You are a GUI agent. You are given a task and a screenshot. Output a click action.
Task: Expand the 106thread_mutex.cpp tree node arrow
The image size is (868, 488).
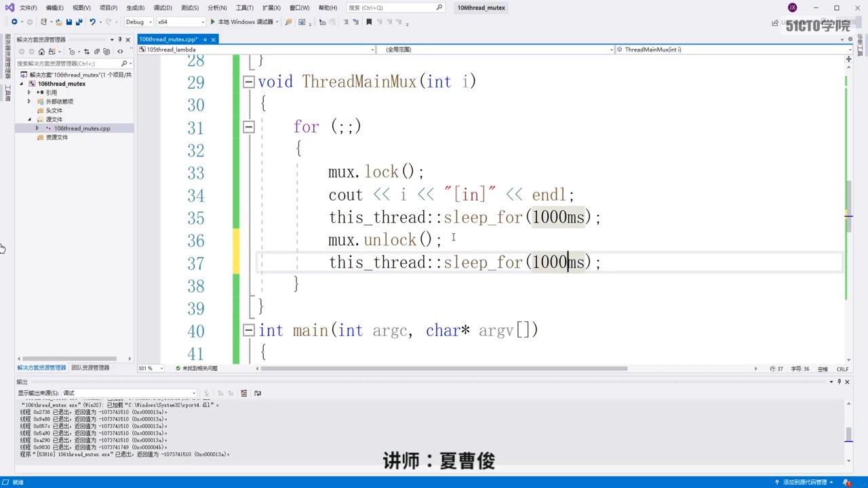37,128
